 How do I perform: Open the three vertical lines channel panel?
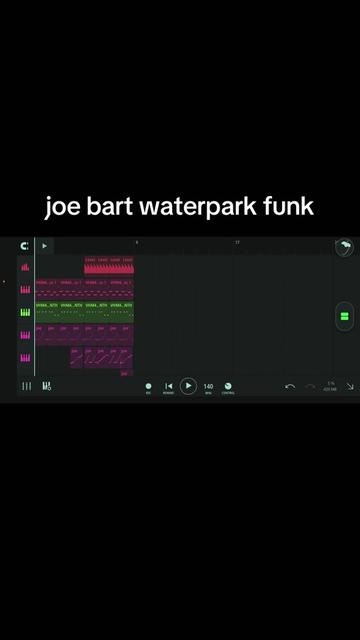[26, 386]
